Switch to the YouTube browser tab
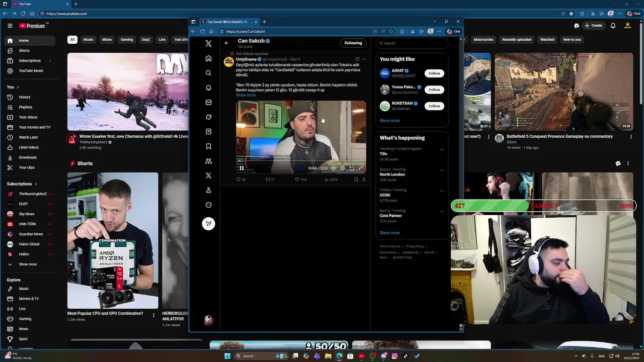This screenshot has width=644, height=362. click(40, 4)
